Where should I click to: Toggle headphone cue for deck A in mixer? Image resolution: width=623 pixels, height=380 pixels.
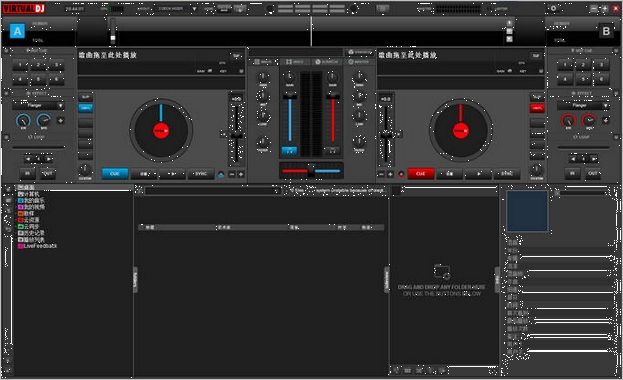[289, 151]
